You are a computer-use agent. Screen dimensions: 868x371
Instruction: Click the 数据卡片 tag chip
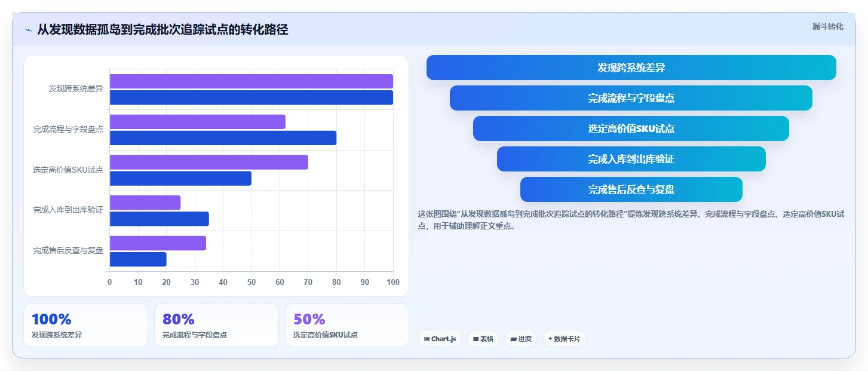(x=564, y=339)
